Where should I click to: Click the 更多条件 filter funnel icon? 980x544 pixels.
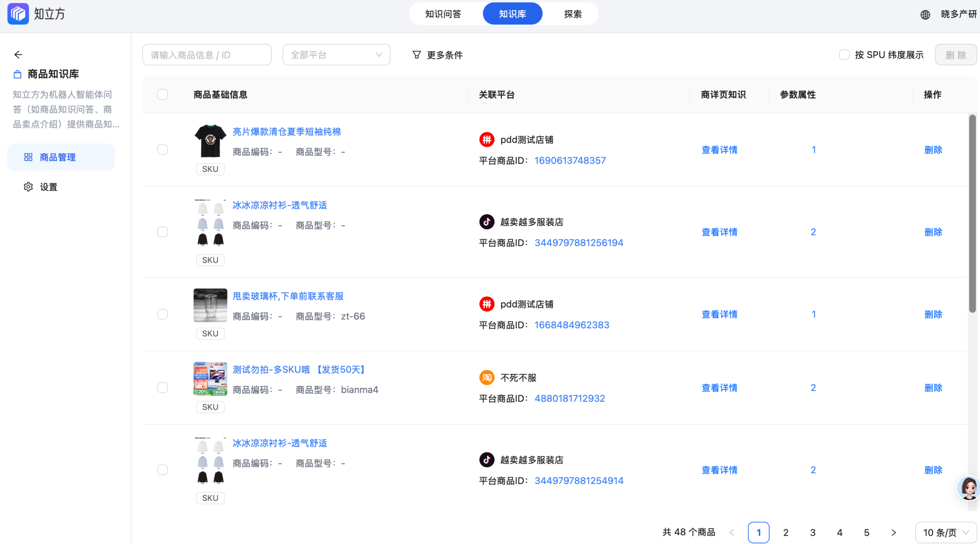point(416,54)
